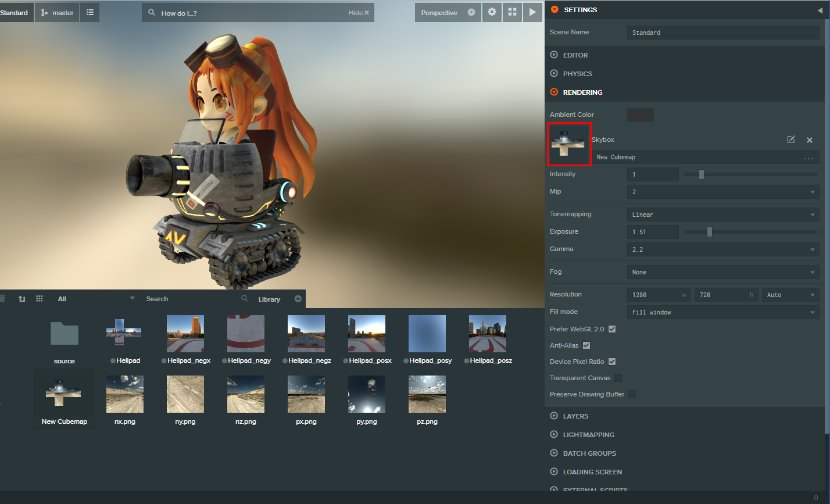Select the Helipad_negx texture
The image size is (830, 504).
pyautogui.click(x=185, y=341)
